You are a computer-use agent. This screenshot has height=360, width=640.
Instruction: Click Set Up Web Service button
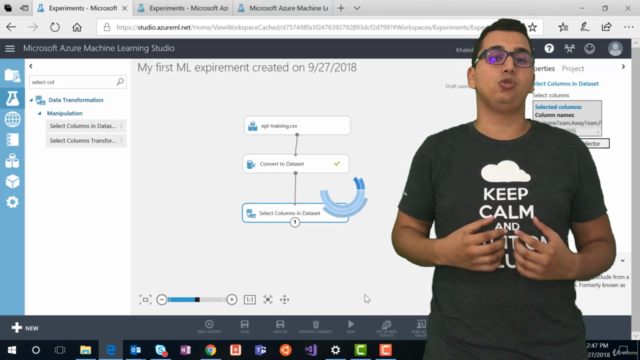(x=386, y=327)
